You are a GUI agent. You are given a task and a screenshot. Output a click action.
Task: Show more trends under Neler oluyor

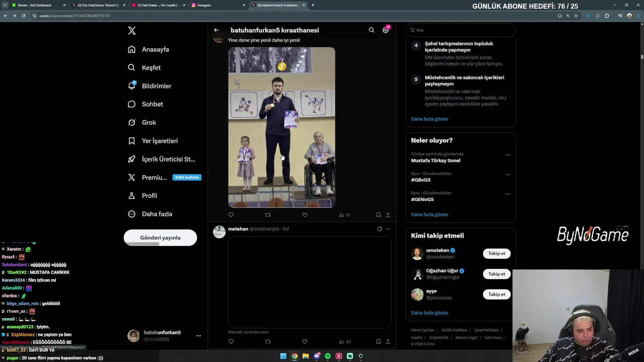click(x=430, y=215)
